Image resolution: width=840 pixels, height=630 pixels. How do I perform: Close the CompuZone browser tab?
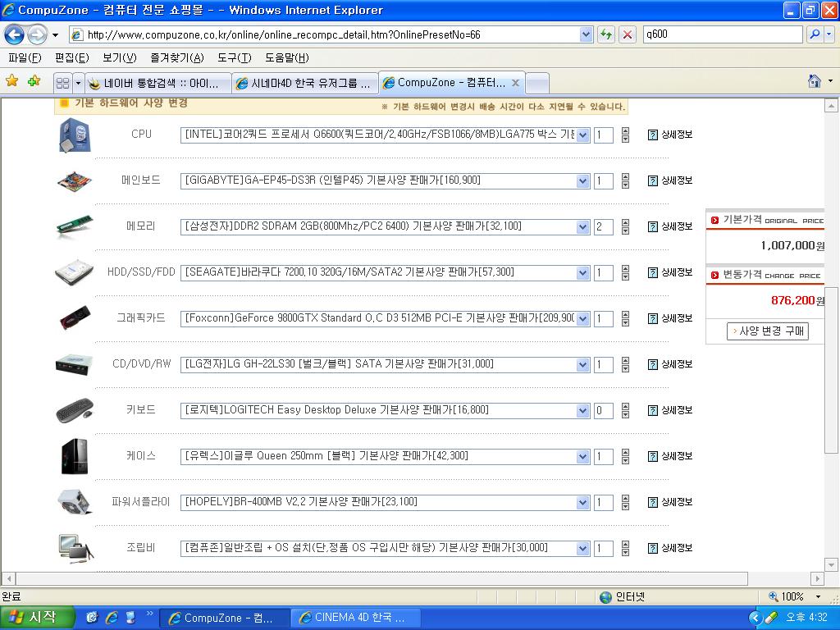(515, 83)
